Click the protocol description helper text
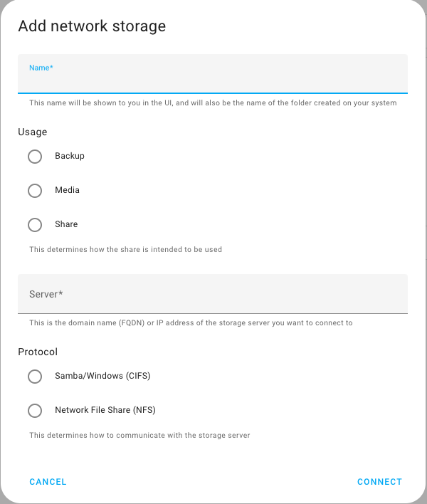Image resolution: width=427 pixels, height=504 pixels. click(139, 435)
